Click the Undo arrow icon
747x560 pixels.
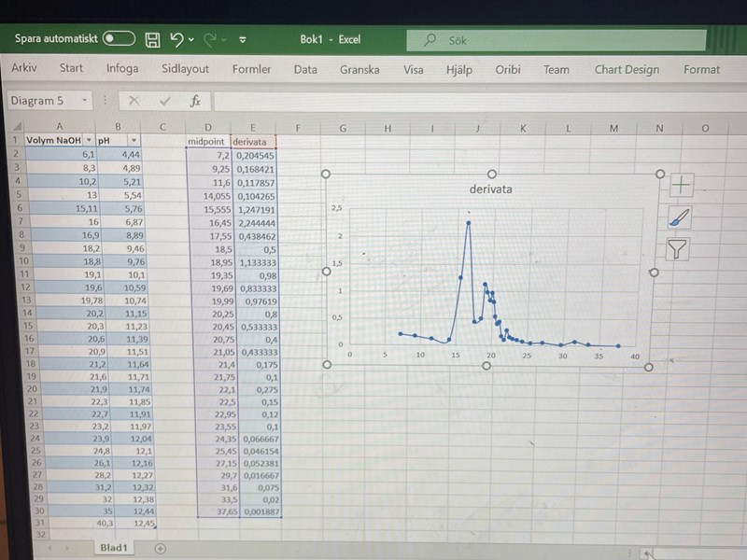pyautogui.click(x=177, y=39)
